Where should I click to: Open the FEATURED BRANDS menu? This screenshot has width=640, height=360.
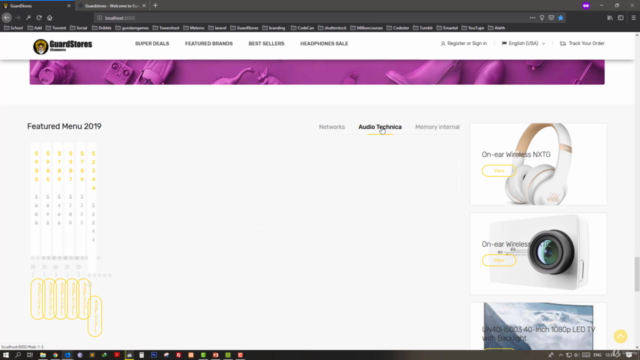tap(209, 43)
